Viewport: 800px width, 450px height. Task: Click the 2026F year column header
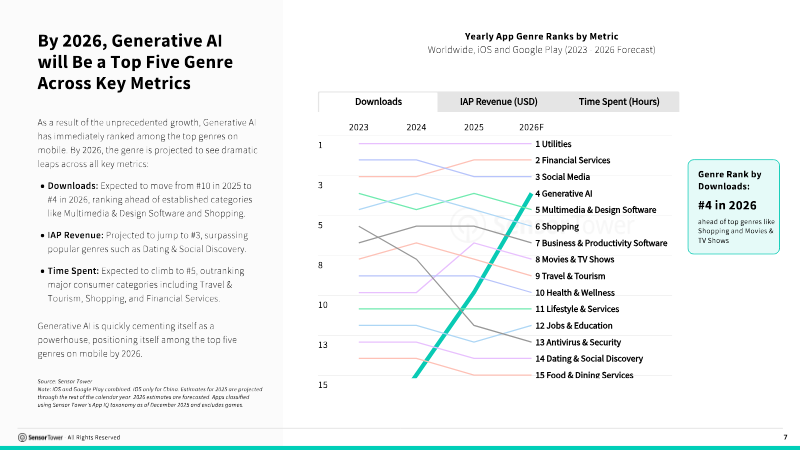(x=531, y=127)
